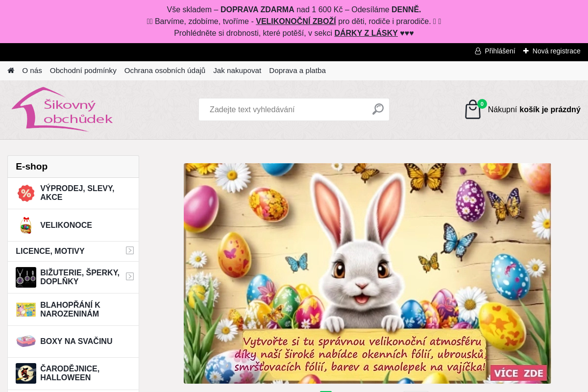Click the jewelry thumbnail icon
This screenshot has height=392, width=588.
coord(26,277)
